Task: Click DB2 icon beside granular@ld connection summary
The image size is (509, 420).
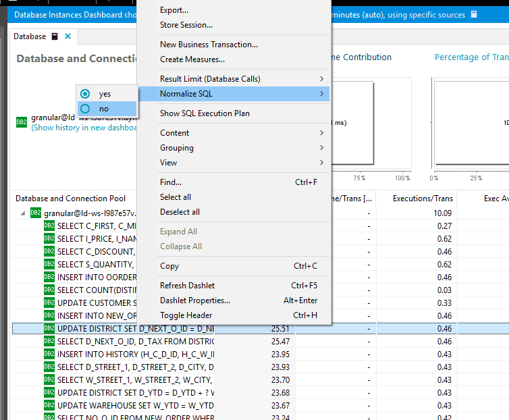Action: 22,122
